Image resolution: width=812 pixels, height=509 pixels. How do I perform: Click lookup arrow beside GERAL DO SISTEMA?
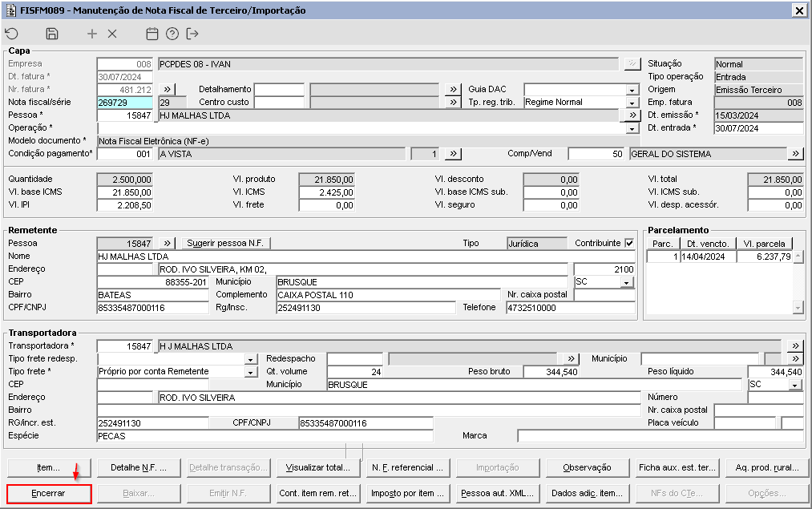[x=795, y=154]
